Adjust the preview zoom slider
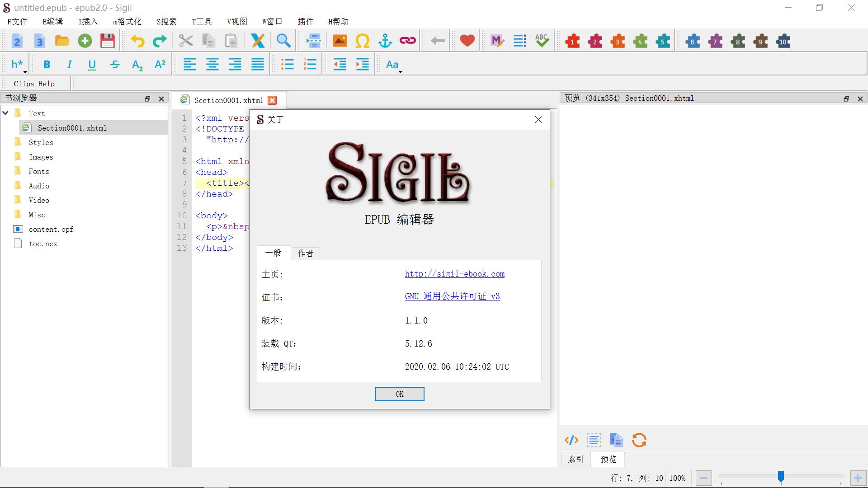The height and width of the screenshot is (488, 868). [x=781, y=476]
